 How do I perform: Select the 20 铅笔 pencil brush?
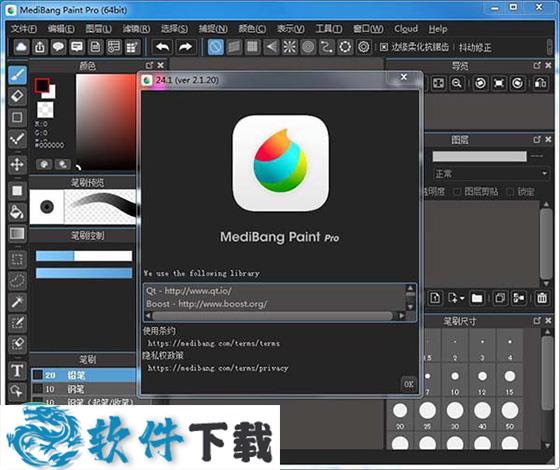pyautogui.click(x=84, y=375)
